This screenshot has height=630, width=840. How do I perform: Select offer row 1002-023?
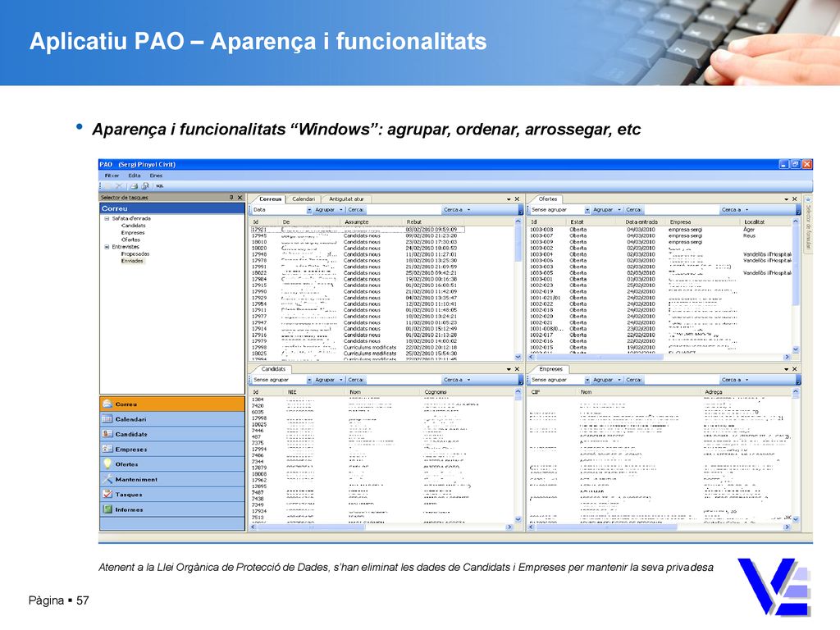pos(660,285)
